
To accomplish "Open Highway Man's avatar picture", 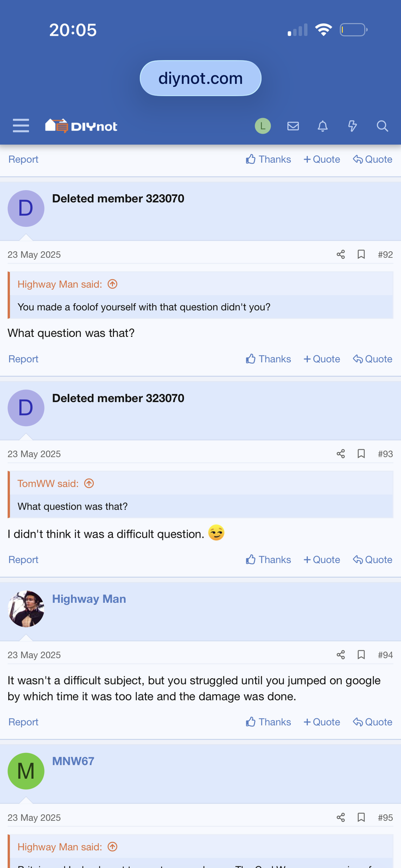I will [26, 609].
